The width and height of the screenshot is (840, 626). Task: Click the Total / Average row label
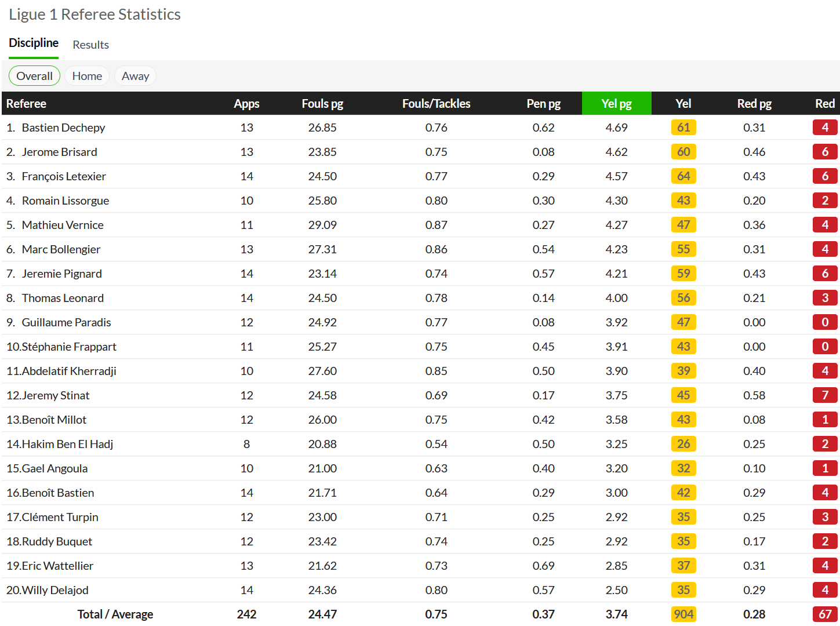(115, 614)
